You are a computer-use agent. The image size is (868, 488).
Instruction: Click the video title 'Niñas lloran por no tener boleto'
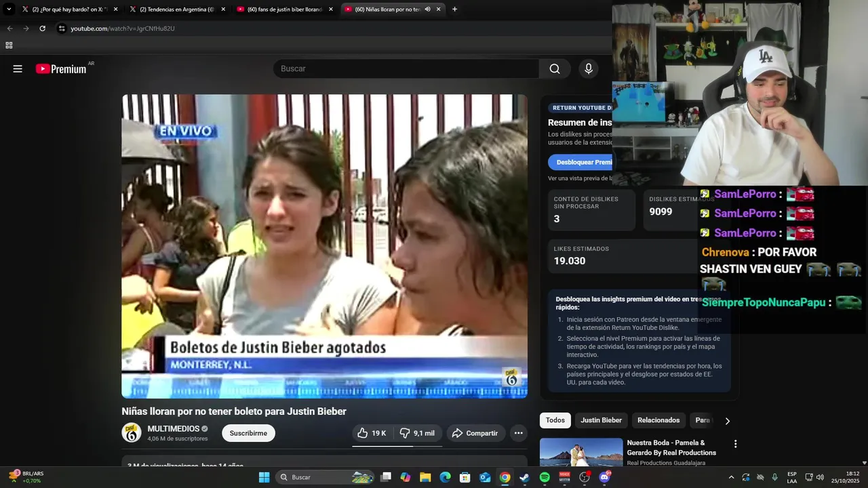(234, 411)
